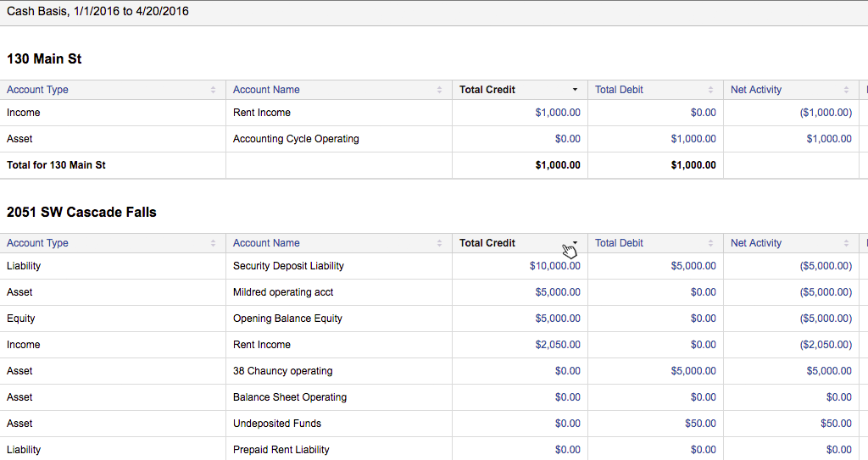Select Account Type header text in 2051 SW Cascade Falls table
Image resolution: width=868 pixels, height=460 pixels.
[x=37, y=243]
